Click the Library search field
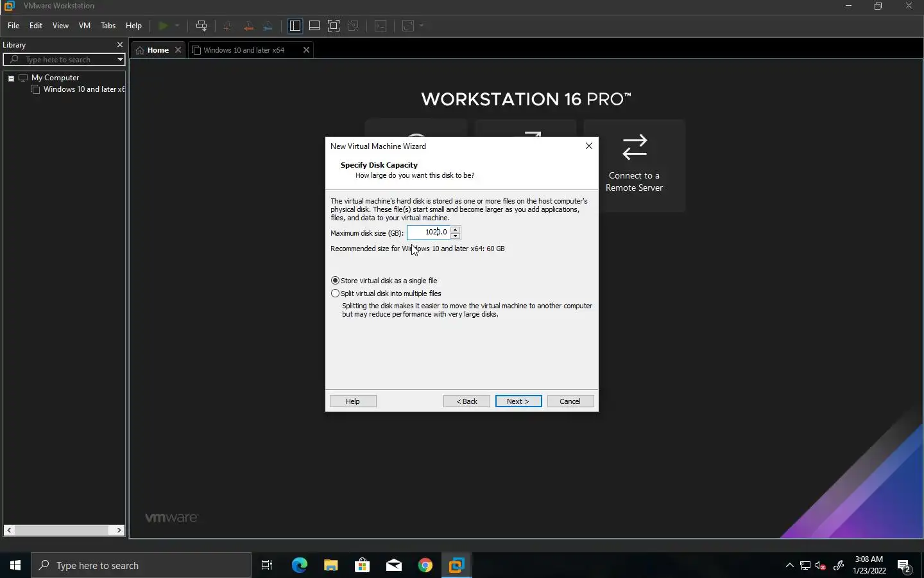The width and height of the screenshot is (924, 578). tap(64, 60)
